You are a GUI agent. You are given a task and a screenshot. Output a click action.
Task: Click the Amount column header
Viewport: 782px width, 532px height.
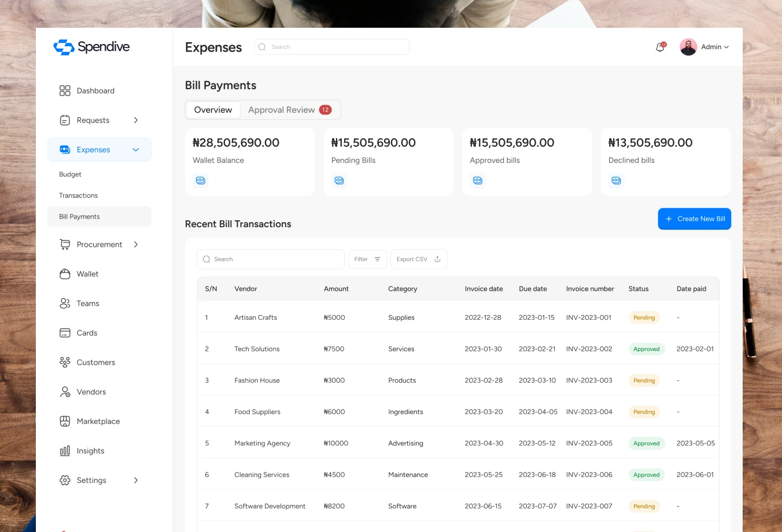pyautogui.click(x=336, y=289)
